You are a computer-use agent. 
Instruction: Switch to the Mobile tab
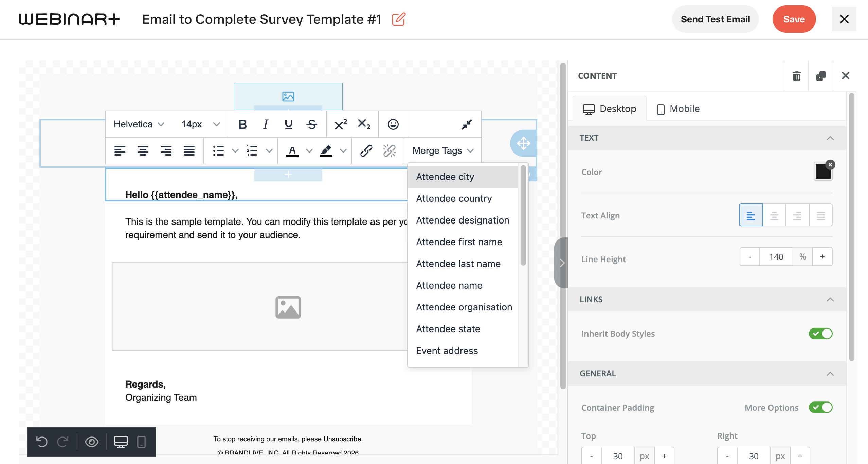click(679, 109)
